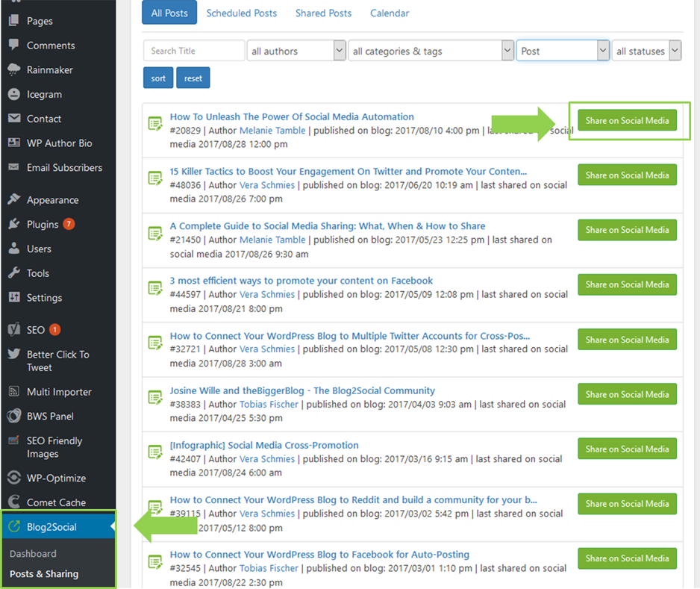
Task: Open the Blog2Social Dashboard submenu item
Action: (33, 554)
